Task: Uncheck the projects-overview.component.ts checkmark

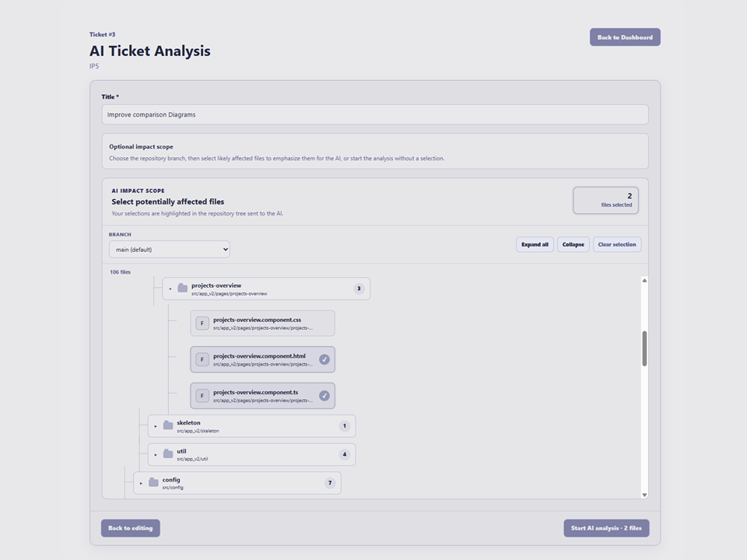Action: pyautogui.click(x=324, y=396)
